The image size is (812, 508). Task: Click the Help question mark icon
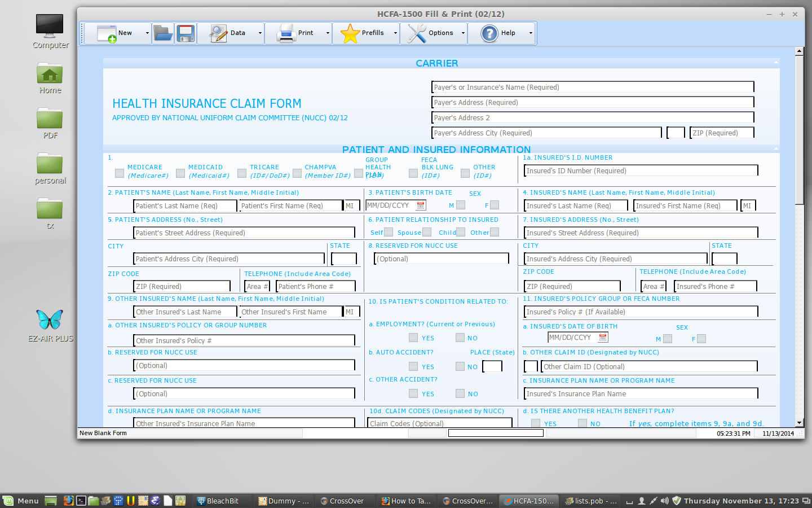(489, 33)
